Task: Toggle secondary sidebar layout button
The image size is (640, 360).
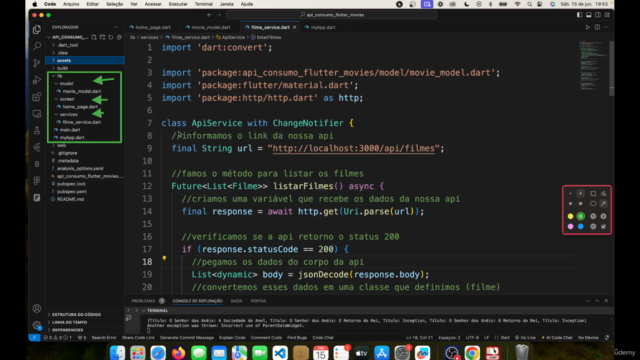Action: click(x=598, y=15)
